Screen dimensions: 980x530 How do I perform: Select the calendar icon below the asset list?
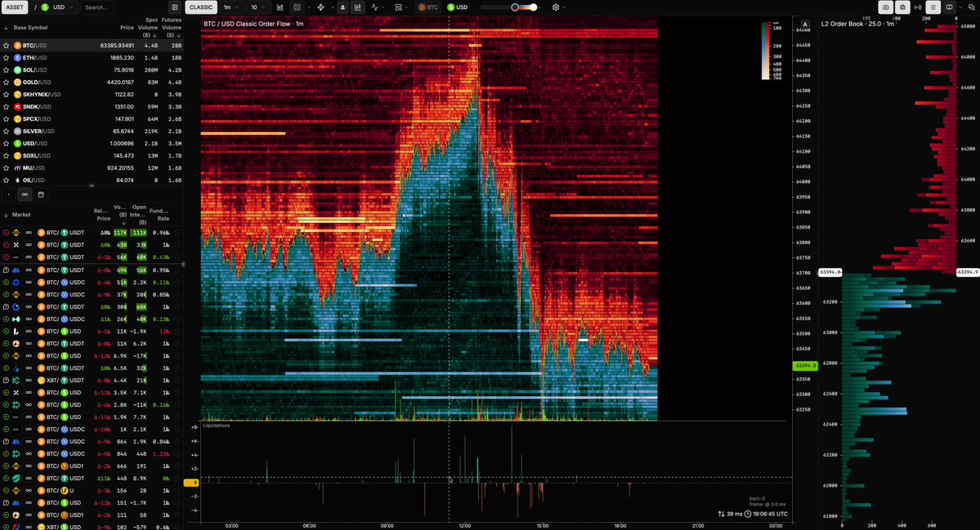(41, 195)
